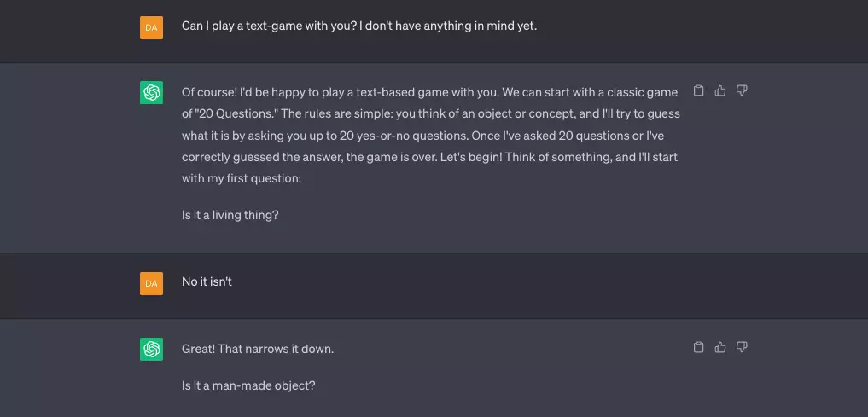The image size is (868, 417).
Task: Thumbs down the "20 Questions" reply
Action: click(742, 90)
